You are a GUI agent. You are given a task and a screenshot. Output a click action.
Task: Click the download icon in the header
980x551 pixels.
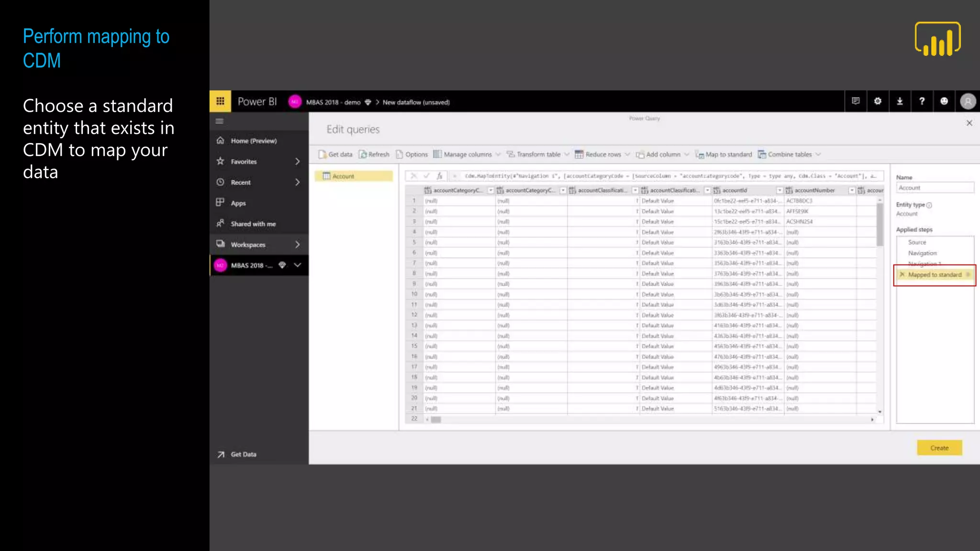click(900, 101)
